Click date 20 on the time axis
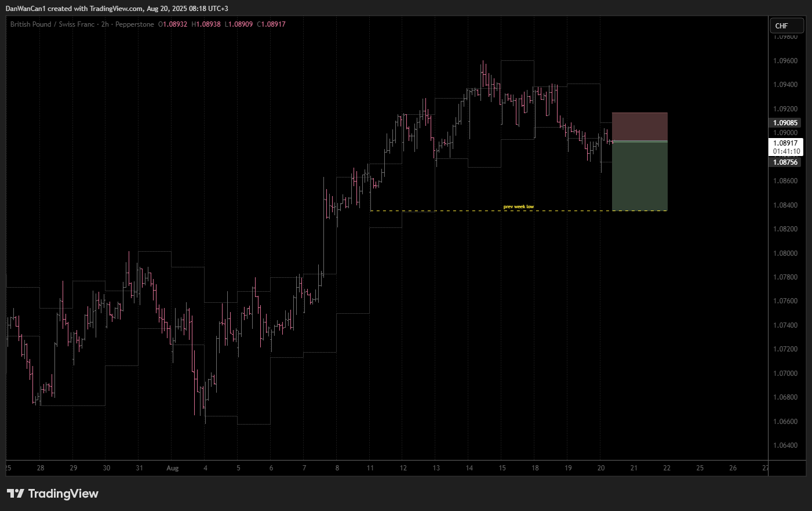This screenshot has height=511, width=812. 601,468
